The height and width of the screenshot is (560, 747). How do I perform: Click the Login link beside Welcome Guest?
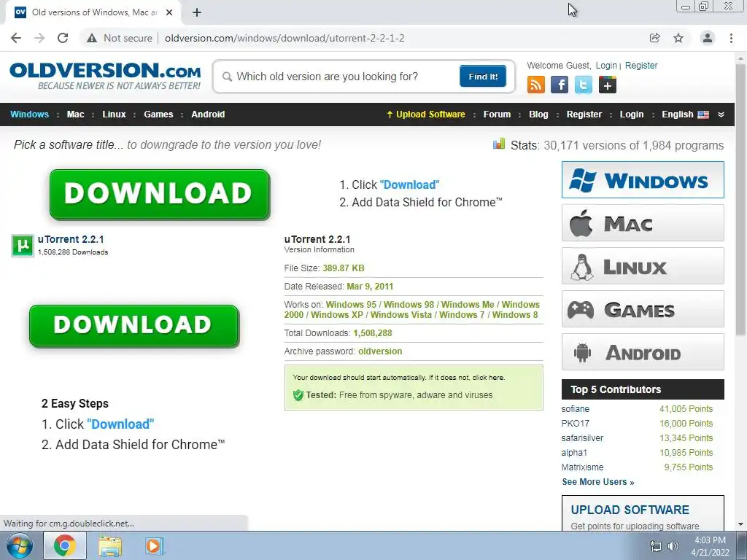(606, 65)
